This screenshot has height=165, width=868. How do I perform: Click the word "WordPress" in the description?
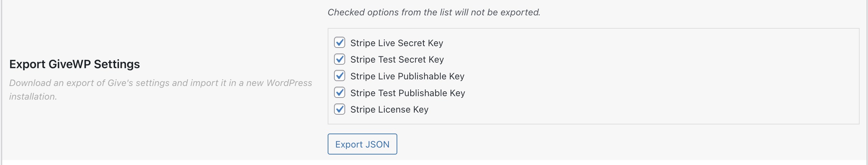click(289, 83)
